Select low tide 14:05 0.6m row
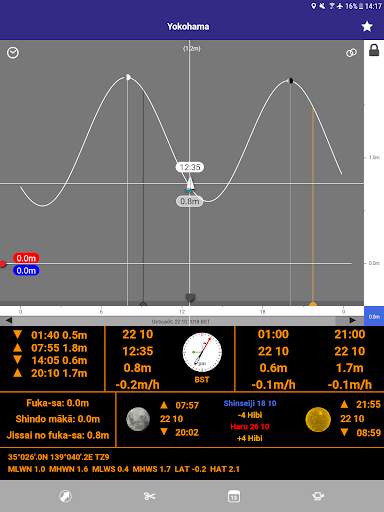The height and width of the screenshot is (512, 384). click(51, 360)
